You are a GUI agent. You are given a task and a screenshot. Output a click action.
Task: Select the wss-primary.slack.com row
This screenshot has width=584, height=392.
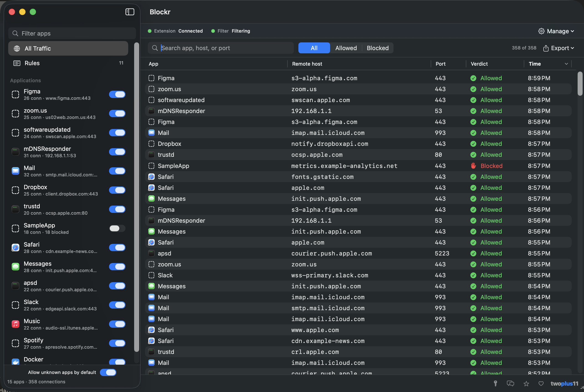coord(358,275)
